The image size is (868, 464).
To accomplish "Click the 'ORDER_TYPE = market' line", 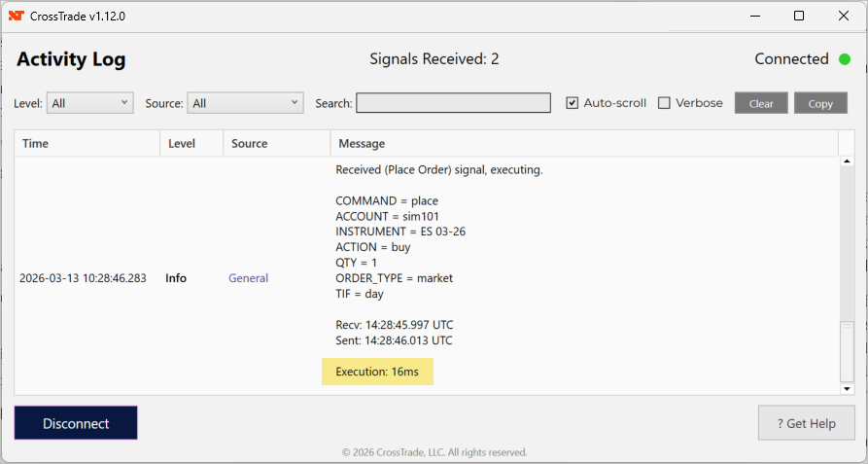I will (394, 278).
